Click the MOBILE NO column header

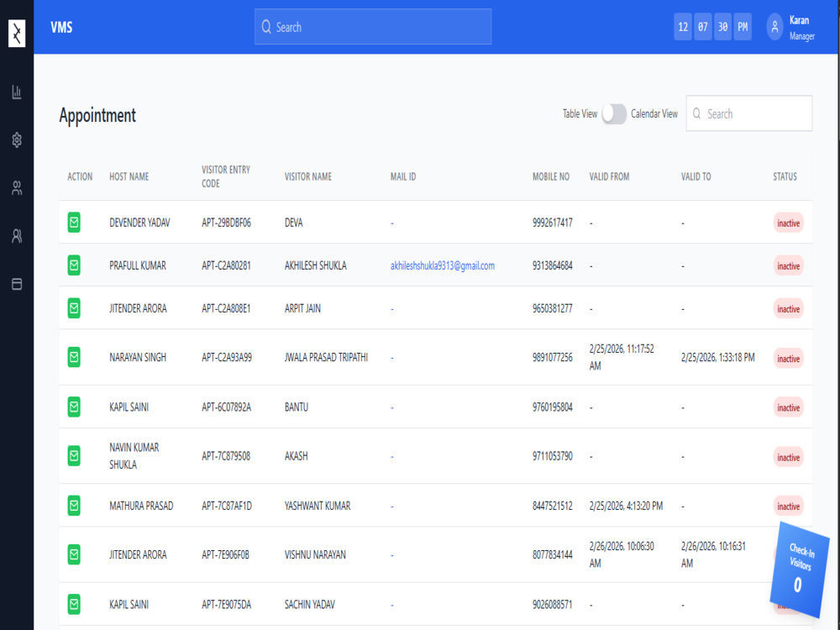[x=551, y=176]
